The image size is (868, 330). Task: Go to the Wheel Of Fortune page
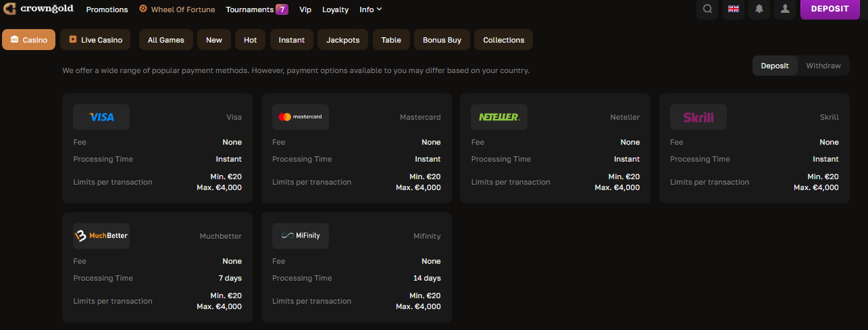[x=177, y=9]
